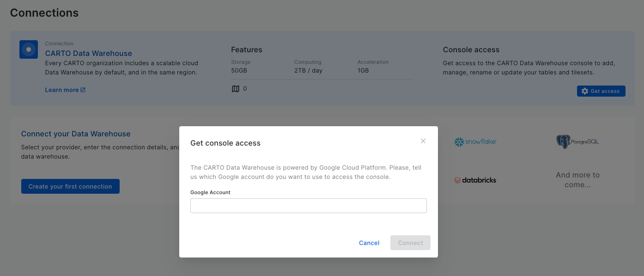Click the CARTO Data Warehouse logo icon
644x276 pixels.
click(x=29, y=49)
